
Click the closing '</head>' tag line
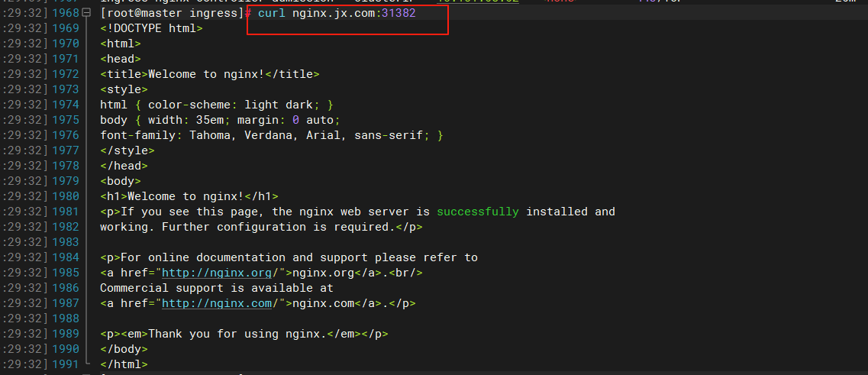click(x=124, y=166)
